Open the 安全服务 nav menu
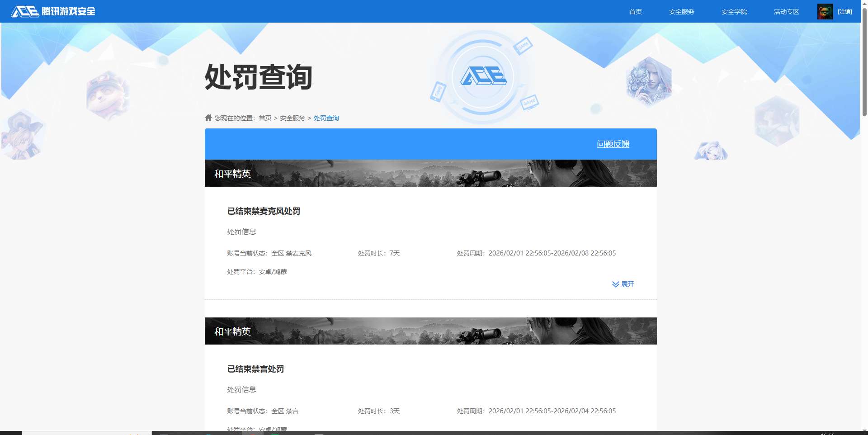 (681, 12)
